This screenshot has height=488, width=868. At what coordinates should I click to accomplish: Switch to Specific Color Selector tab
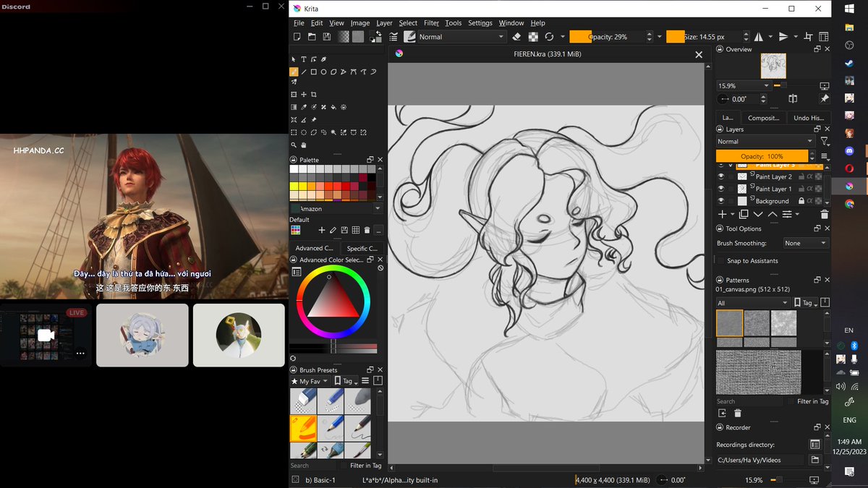(362, 248)
